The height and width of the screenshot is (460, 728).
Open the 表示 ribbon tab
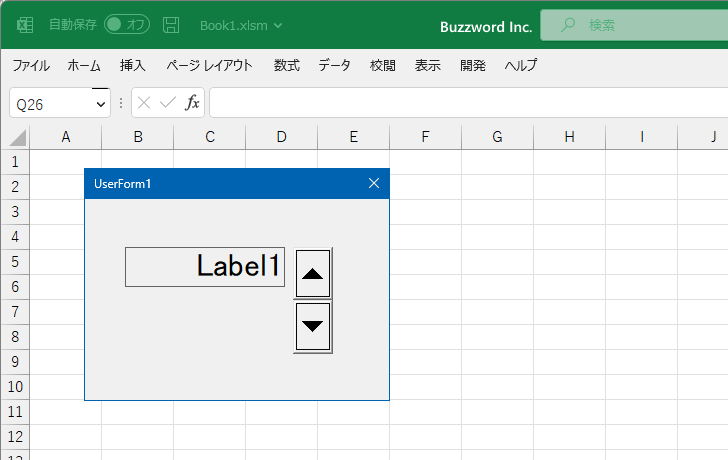pyautogui.click(x=428, y=65)
